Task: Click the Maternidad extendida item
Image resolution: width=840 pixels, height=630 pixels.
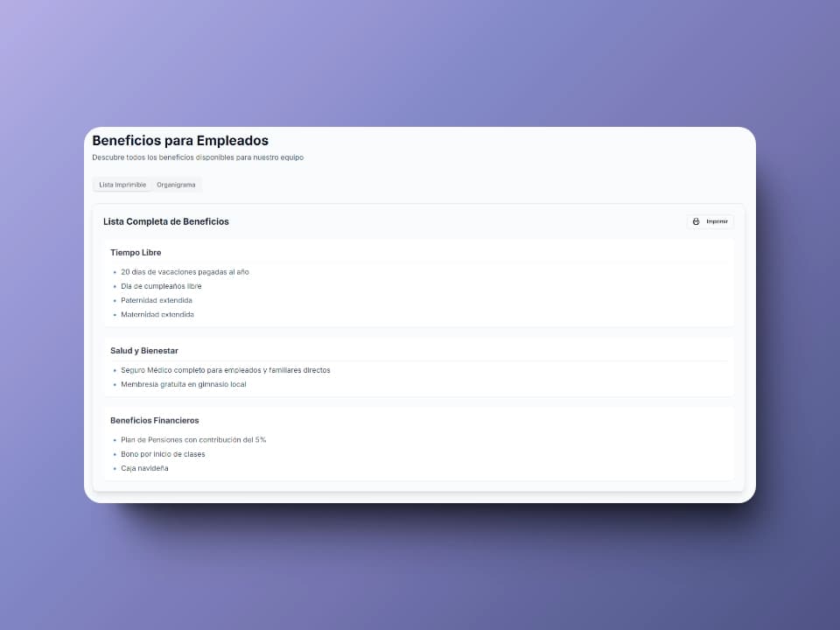Action: pyautogui.click(x=157, y=314)
